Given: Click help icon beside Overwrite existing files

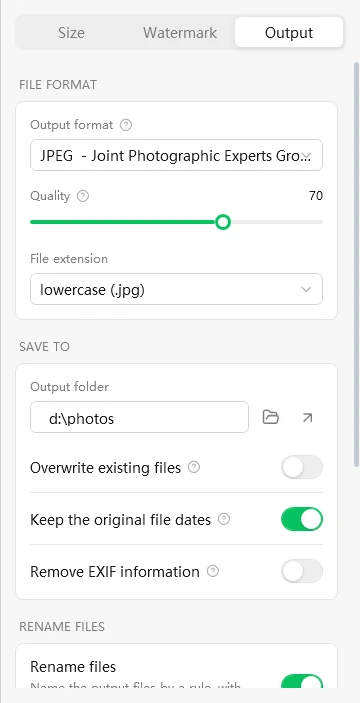Looking at the screenshot, I should [x=194, y=468].
